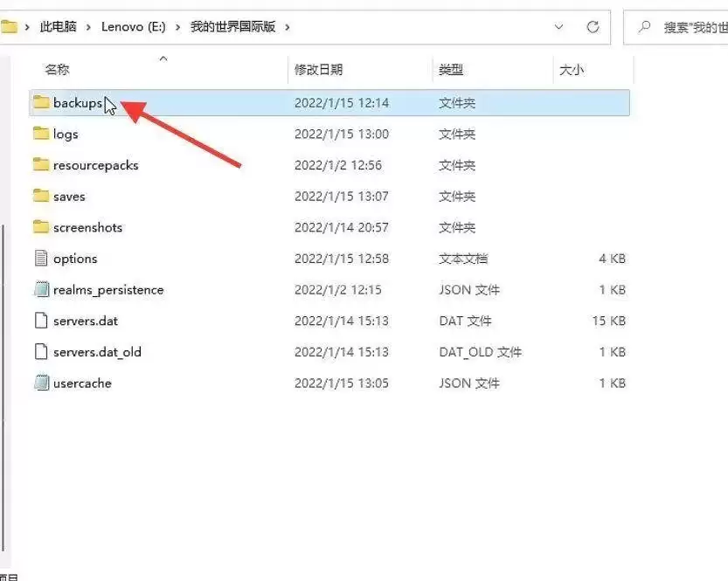
Task: Refresh the current folder view
Action: click(593, 26)
